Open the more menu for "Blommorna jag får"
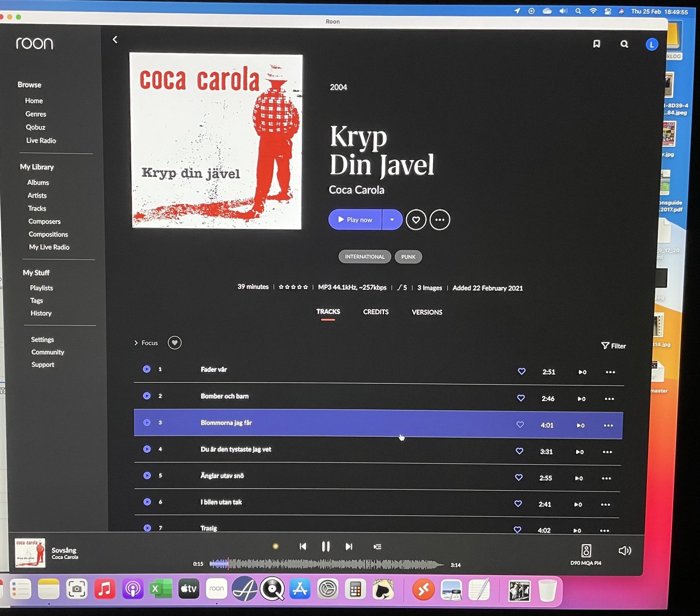700x616 pixels. pos(608,425)
